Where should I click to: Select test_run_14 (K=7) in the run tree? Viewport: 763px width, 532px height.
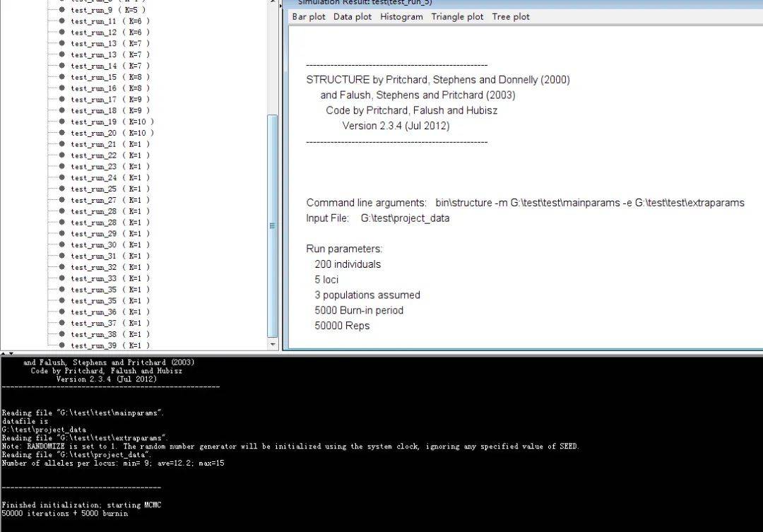(110, 66)
